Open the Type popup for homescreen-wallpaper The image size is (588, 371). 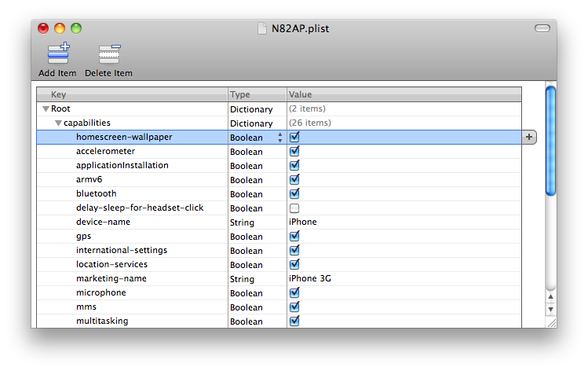coord(280,138)
